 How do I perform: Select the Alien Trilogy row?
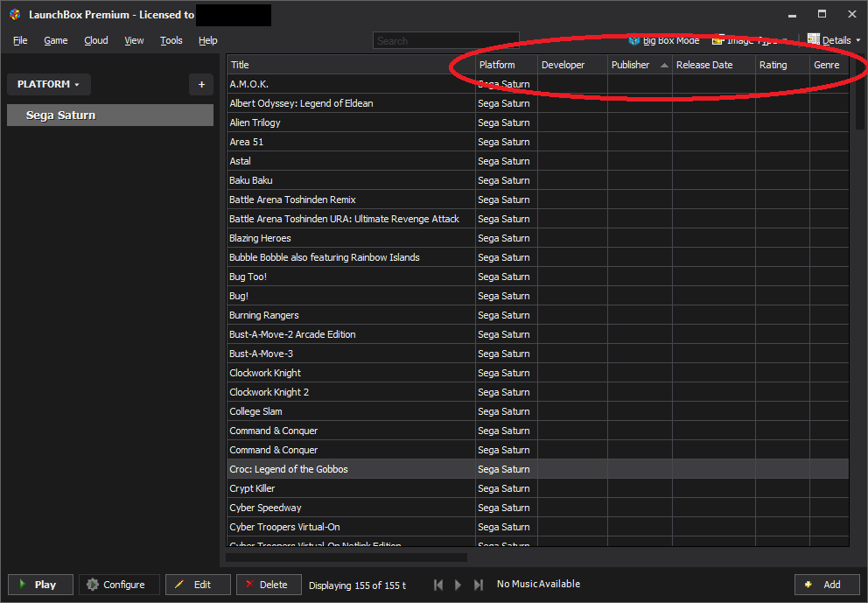[x=537, y=123]
